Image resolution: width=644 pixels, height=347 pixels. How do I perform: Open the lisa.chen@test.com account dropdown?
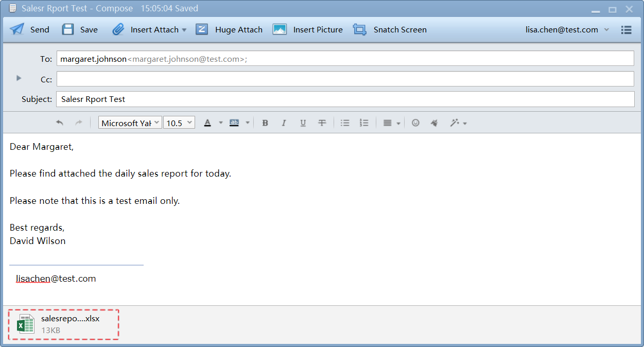pyautogui.click(x=606, y=30)
